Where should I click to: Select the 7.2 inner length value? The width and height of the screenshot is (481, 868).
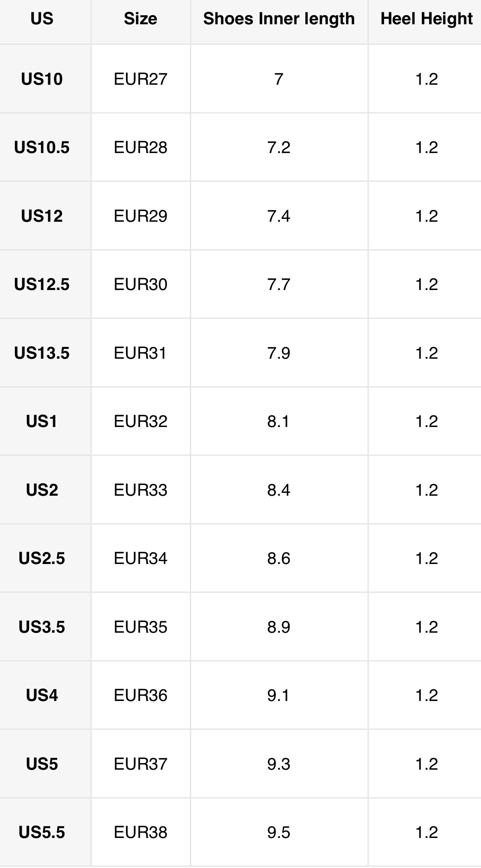(279, 147)
